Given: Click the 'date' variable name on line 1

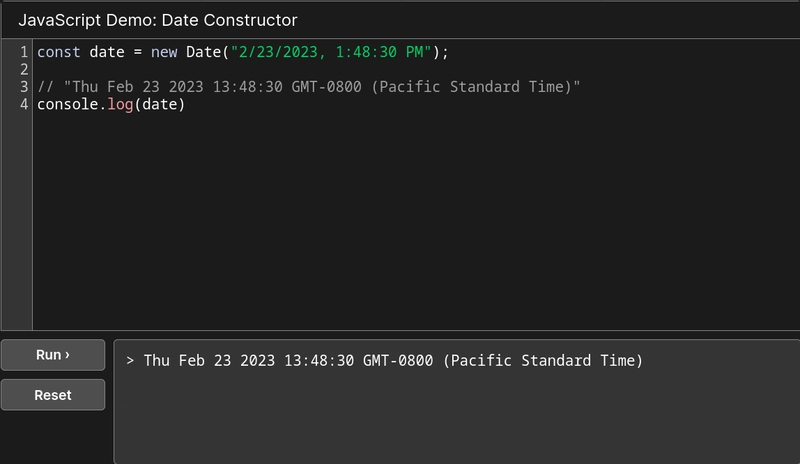Looking at the screenshot, I should [106, 52].
